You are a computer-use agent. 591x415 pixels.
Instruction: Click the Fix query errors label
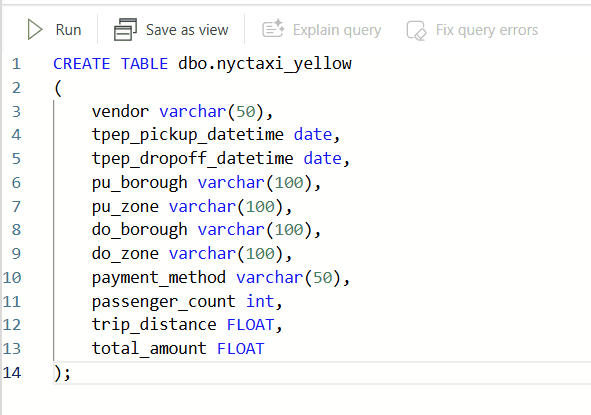(x=487, y=30)
